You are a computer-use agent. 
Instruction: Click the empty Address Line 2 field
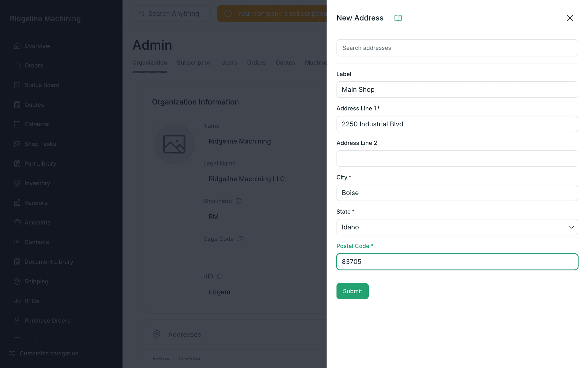[457, 159]
